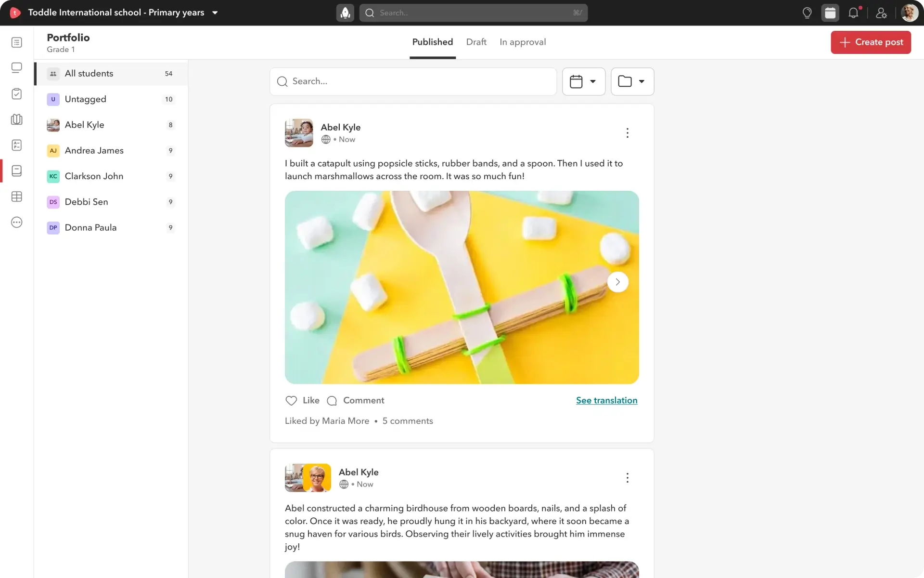Open the grid table icon in left sidebar
924x578 pixels.
click(17, 197)
